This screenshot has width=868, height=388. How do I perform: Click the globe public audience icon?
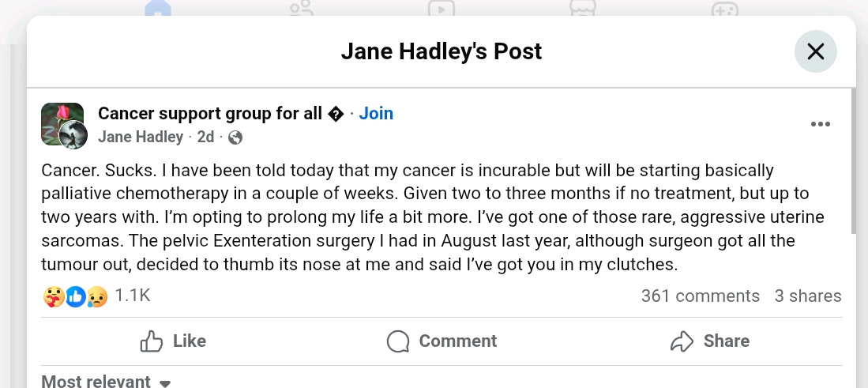(x=235, y=137)
